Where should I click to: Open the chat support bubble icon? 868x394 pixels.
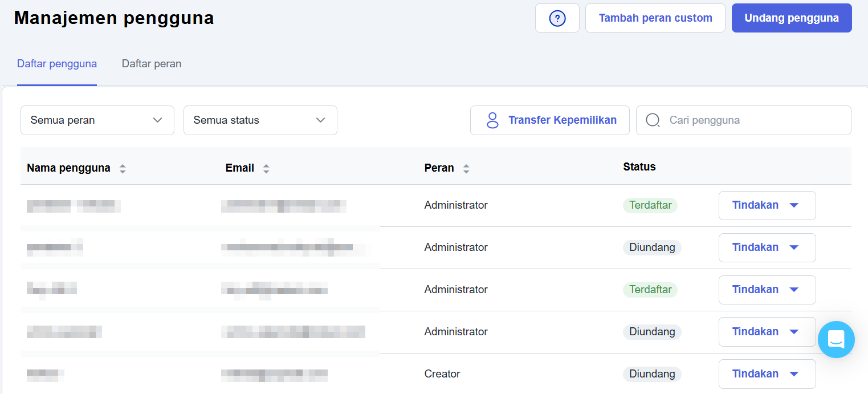click(836, 340)
